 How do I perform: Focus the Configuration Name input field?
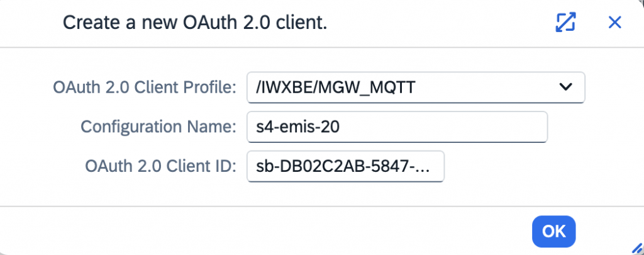tap(397, 127)
